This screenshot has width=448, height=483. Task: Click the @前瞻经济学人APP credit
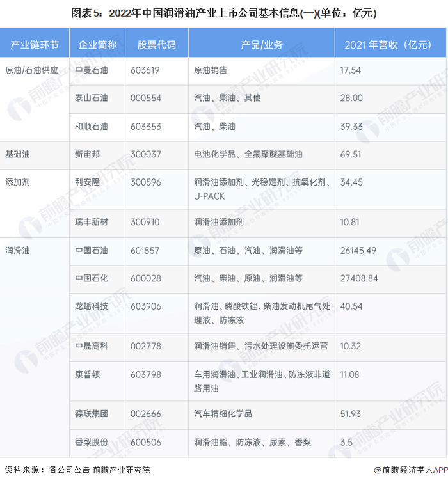(x=410, y=470)
